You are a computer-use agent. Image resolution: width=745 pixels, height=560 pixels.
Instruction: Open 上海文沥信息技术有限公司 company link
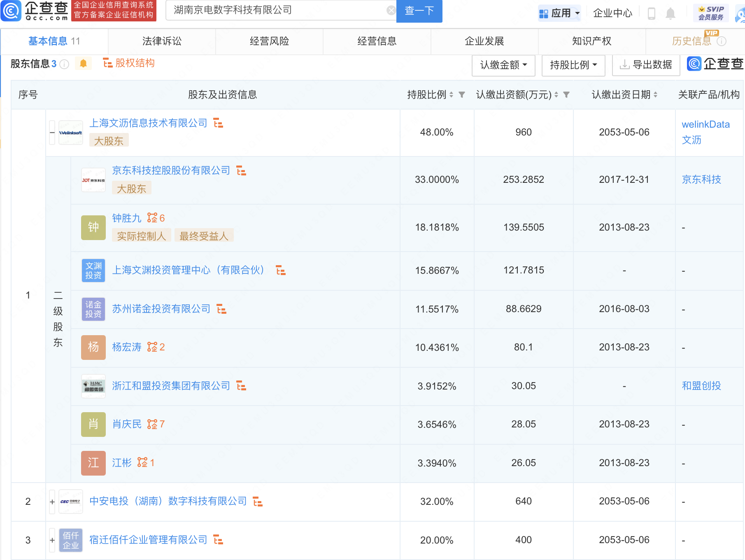[x=148, y=123]
